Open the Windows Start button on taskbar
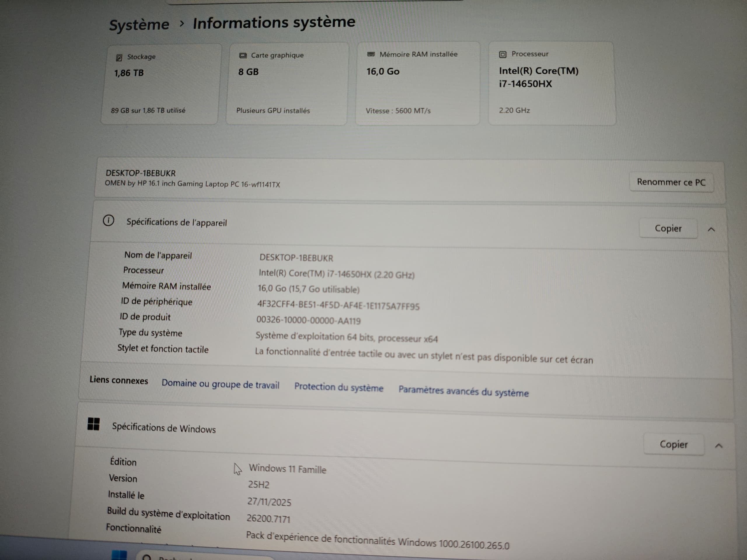The width and height of the screenshot is (747, 560). point(119,555)
